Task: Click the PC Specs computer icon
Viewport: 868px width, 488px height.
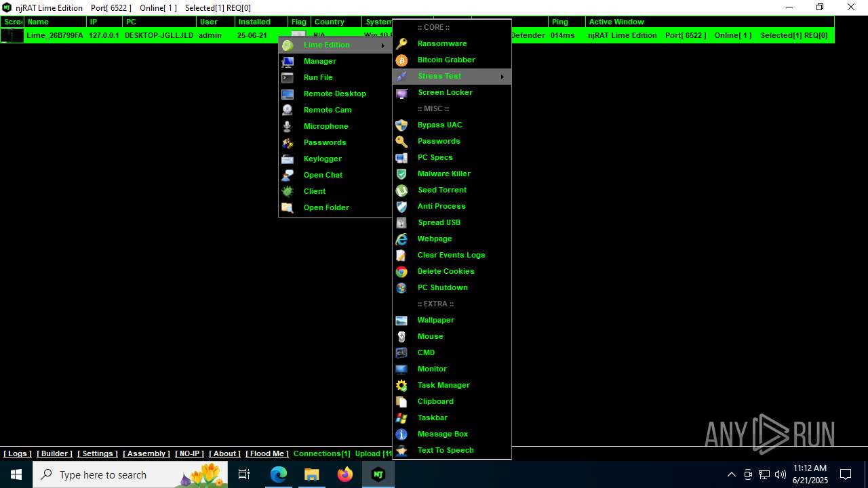Action: tap(401, 157)
